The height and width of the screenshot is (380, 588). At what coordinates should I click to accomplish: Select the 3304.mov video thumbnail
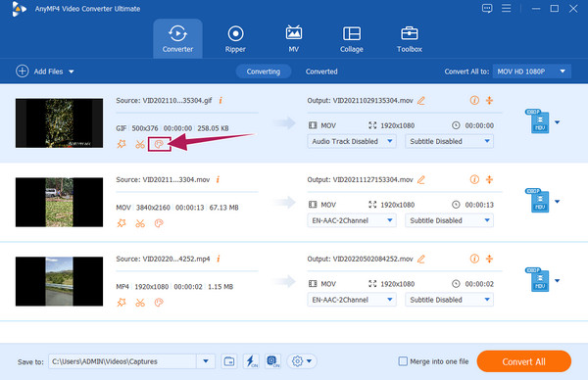[59, 202]
